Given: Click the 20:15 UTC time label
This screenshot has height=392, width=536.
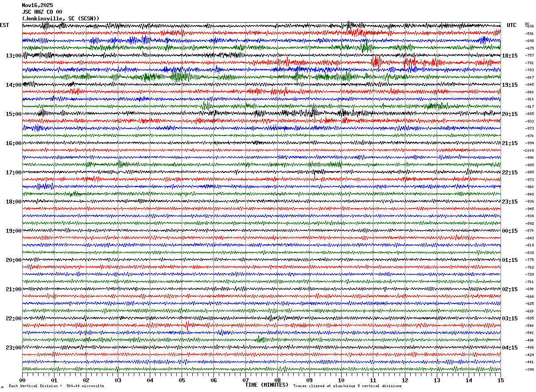Looking at the screenshot, I should (510, 114).
